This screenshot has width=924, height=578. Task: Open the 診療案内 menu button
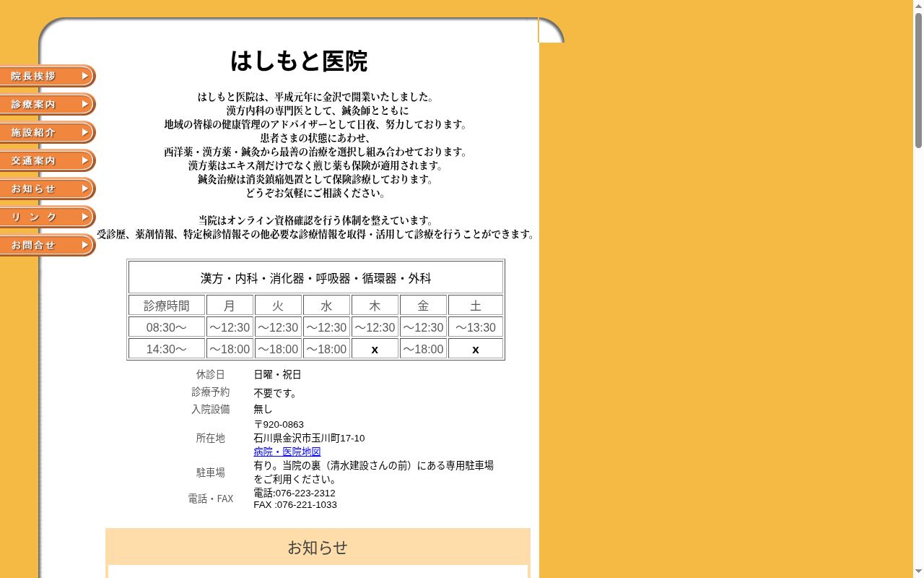click(x=48, y=104)
